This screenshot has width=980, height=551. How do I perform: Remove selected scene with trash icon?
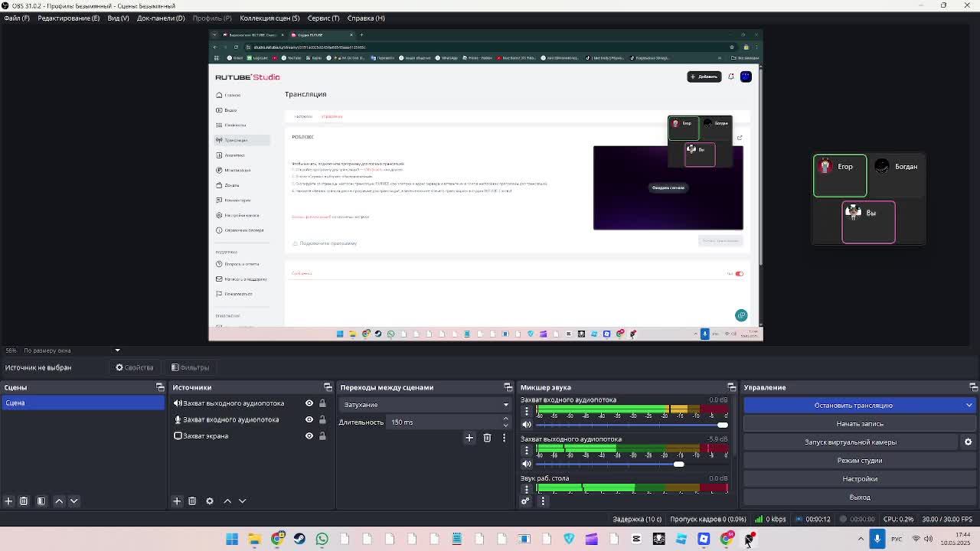tap(24, 500)
